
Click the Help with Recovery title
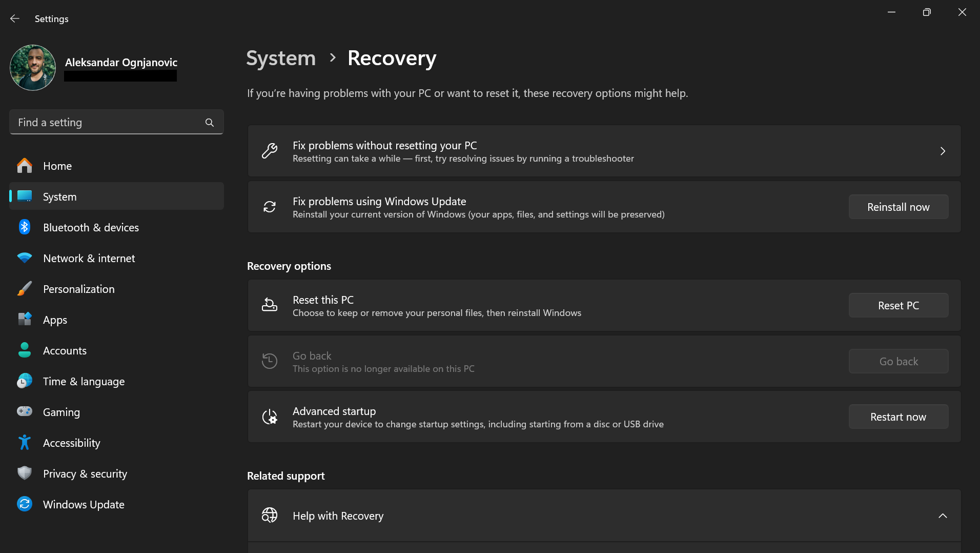point(338,516)
